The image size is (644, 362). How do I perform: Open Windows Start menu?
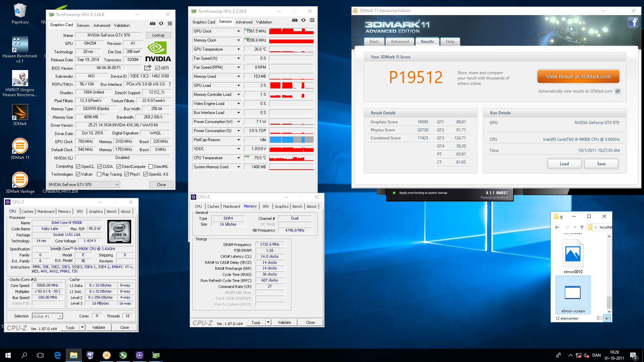click(x=8, y=355)
